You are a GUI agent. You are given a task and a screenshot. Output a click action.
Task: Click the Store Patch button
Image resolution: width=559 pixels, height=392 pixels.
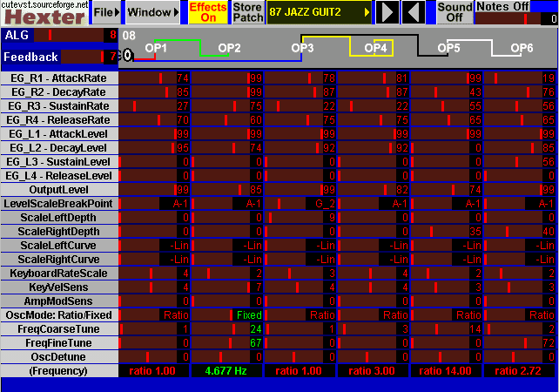(247, 12)
